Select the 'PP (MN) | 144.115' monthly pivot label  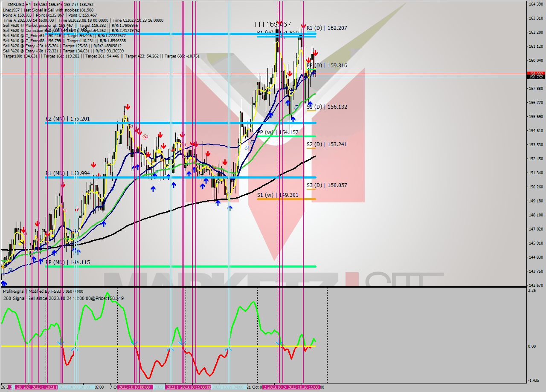(68, 262)
